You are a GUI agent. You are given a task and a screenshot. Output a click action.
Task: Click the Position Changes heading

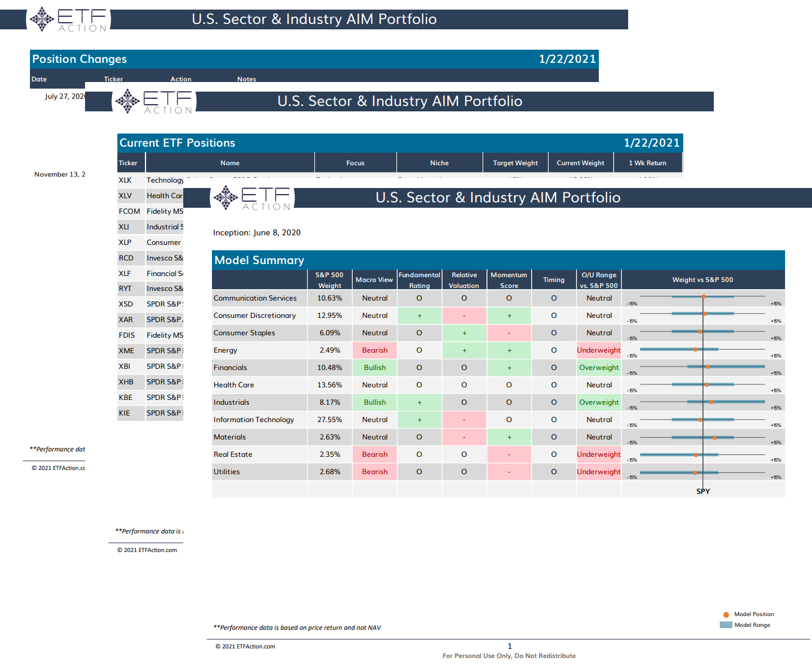pyautogui.click(x=80, y=59)
